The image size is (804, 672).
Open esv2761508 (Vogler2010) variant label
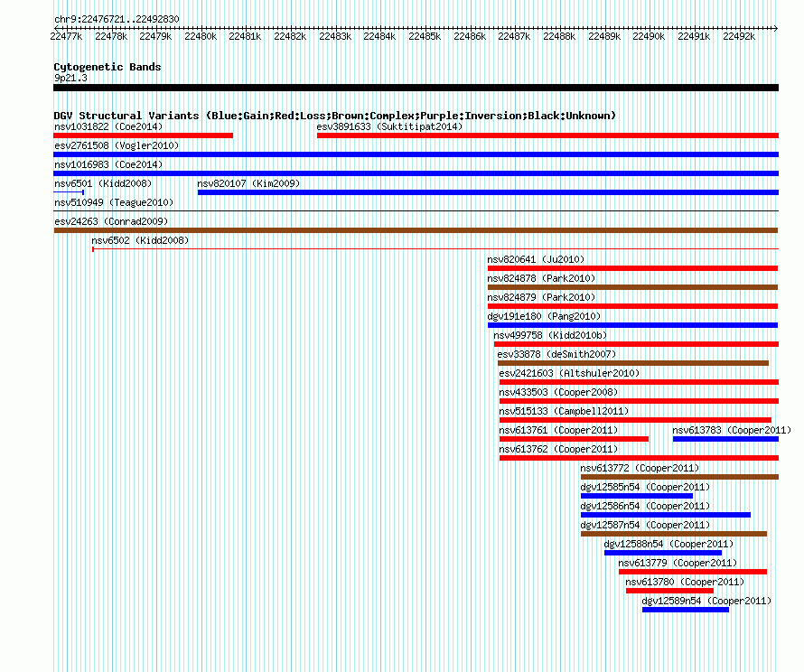pos(117,145)
